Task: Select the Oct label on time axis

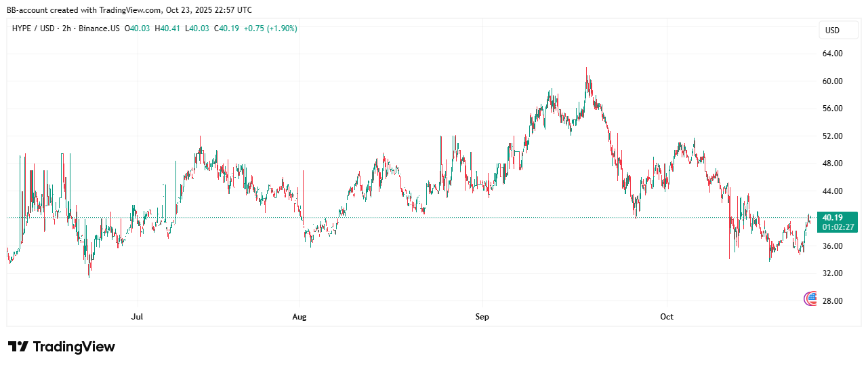Action: (x=667, y=317)
